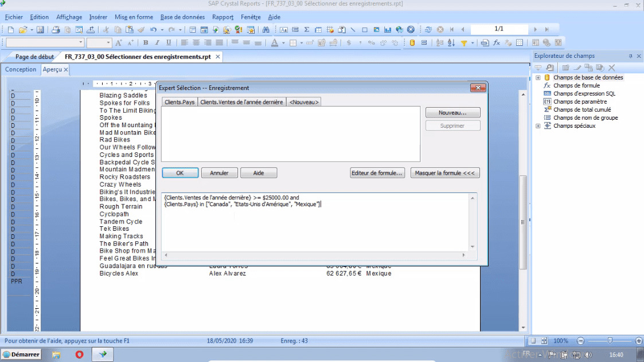Toggle Bold formatting button
Screen dimensions: 644x362
146,43
